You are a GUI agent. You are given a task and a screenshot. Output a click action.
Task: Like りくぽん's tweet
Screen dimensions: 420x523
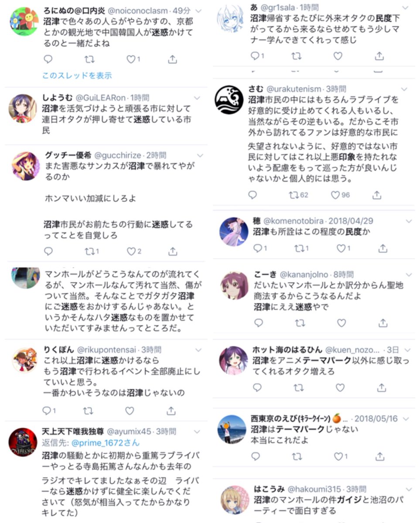[x=130, y=411]
